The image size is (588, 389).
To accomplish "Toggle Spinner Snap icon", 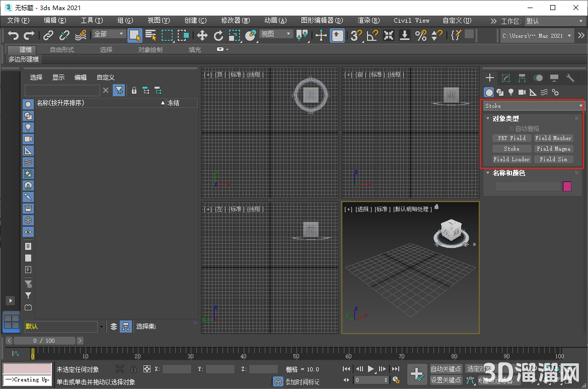I will point(437,36).
